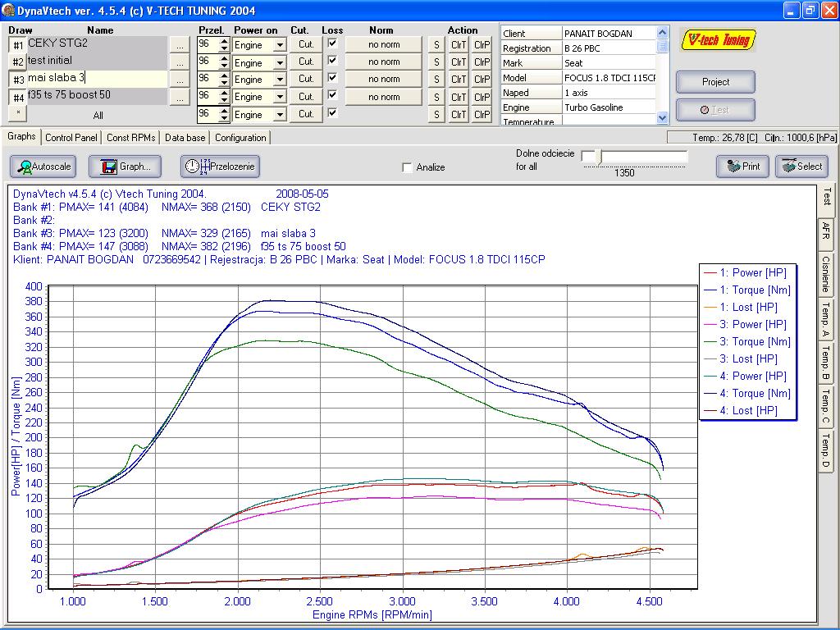
Task: Click the Przelozenie gear ratio button
Action: (220, 167)
